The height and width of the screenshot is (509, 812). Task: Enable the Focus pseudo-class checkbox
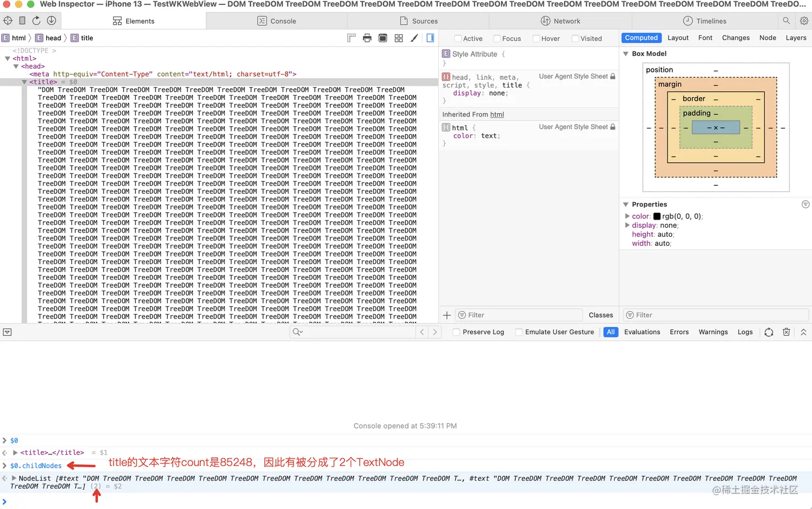[497, 39]
